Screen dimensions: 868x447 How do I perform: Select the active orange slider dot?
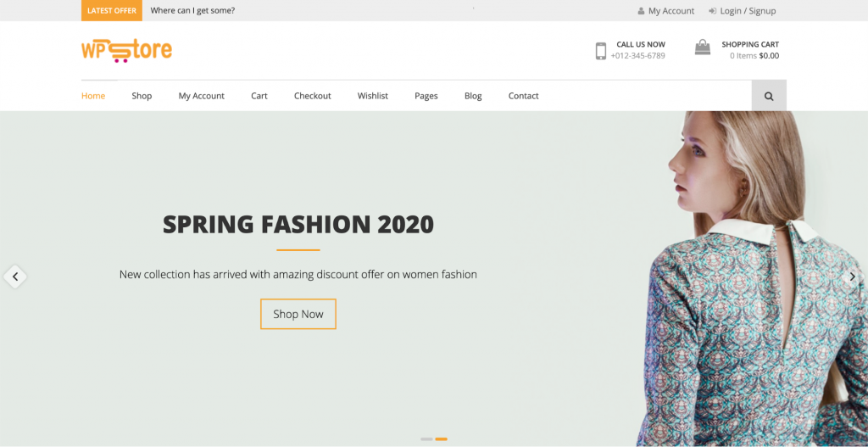[441, 439]
